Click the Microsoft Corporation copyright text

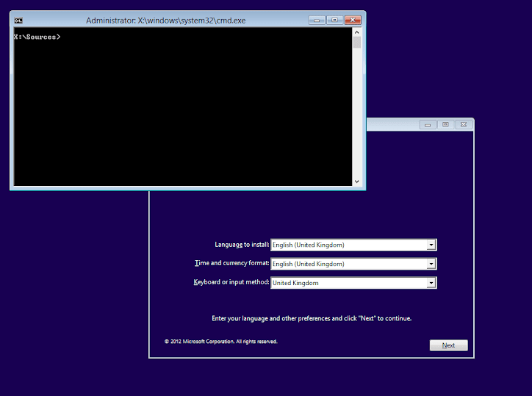click(221, 342)
